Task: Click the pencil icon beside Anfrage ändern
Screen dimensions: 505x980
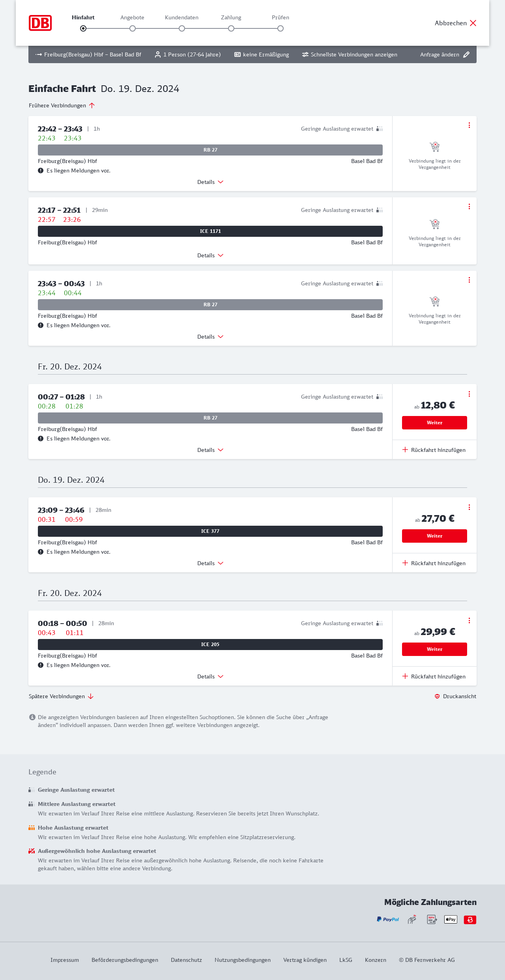Action: pos(466,54)
